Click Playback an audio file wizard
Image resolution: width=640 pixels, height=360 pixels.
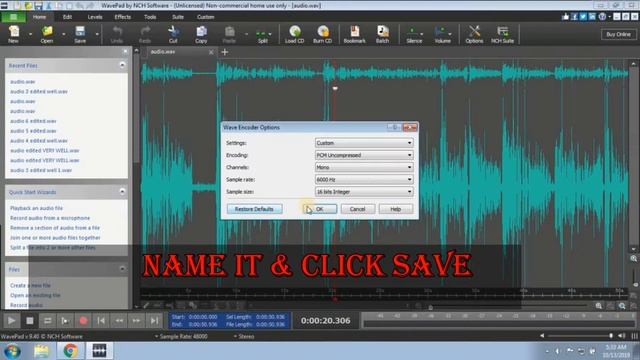[x=36, y=208]
